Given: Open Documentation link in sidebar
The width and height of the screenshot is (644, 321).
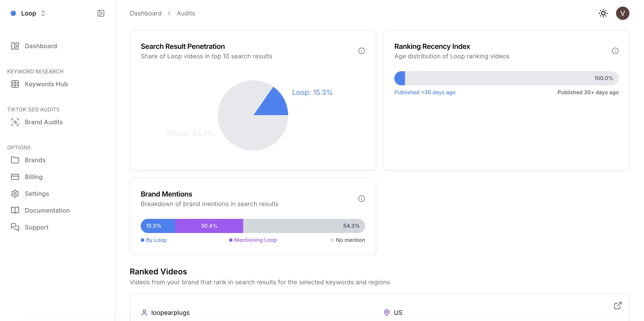Looking at the screenshot, I should tap(47, 210).
